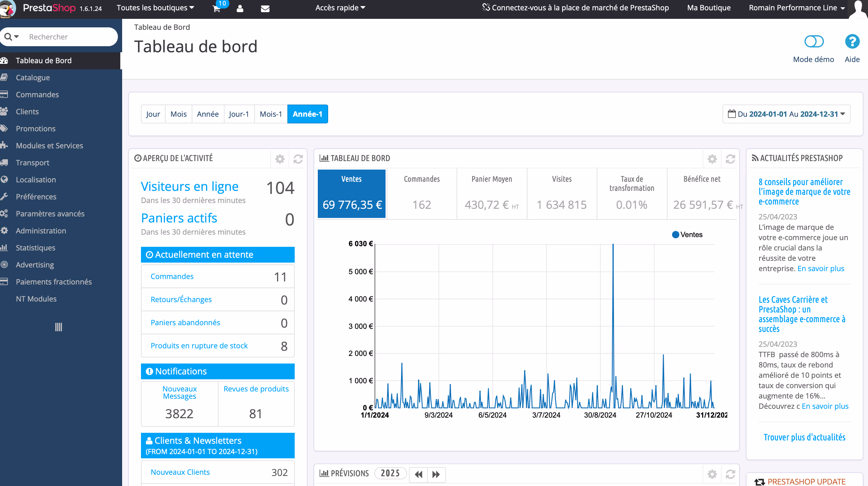Refresh the Aperçu de l'activité panel
This screenshot has height=486, width=868.
click(298, 159)
